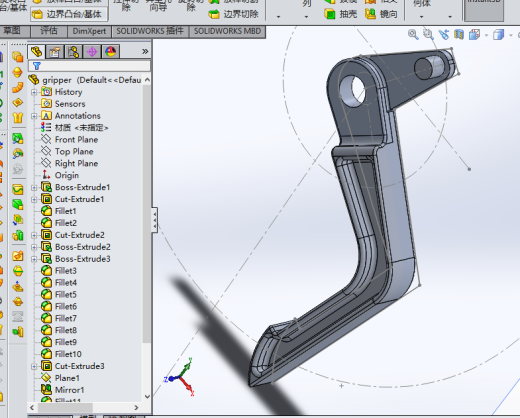Screen dimensions: 520x418
Task: Click the View Orientation icon
Action: tap(474, 34)
